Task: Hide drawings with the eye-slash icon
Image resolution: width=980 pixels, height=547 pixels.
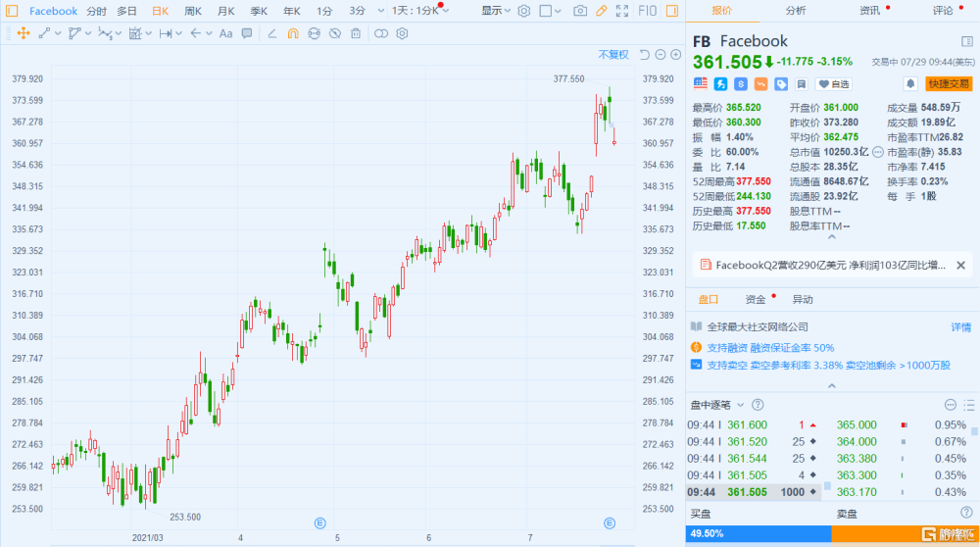Action: point(335,33)
